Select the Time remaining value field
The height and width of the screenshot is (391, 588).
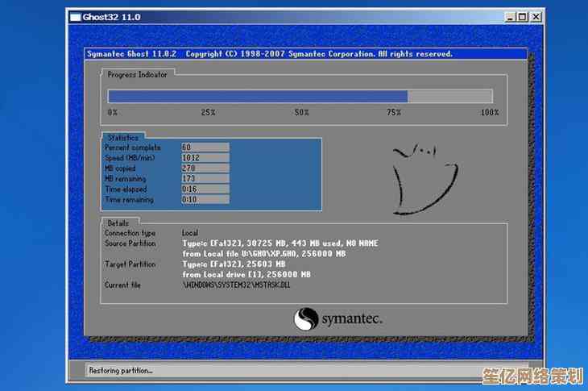(x=205, y=199)
